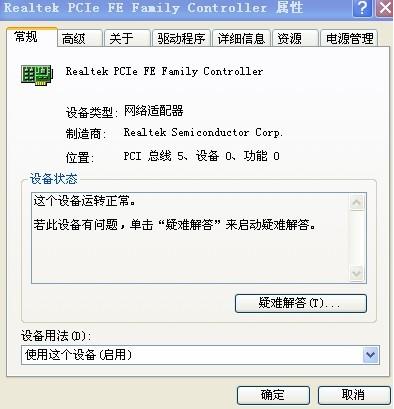This screenshot has height=409, width=394.
Task: Click the 疑难解答(T)... button
Action: (301, 303)
